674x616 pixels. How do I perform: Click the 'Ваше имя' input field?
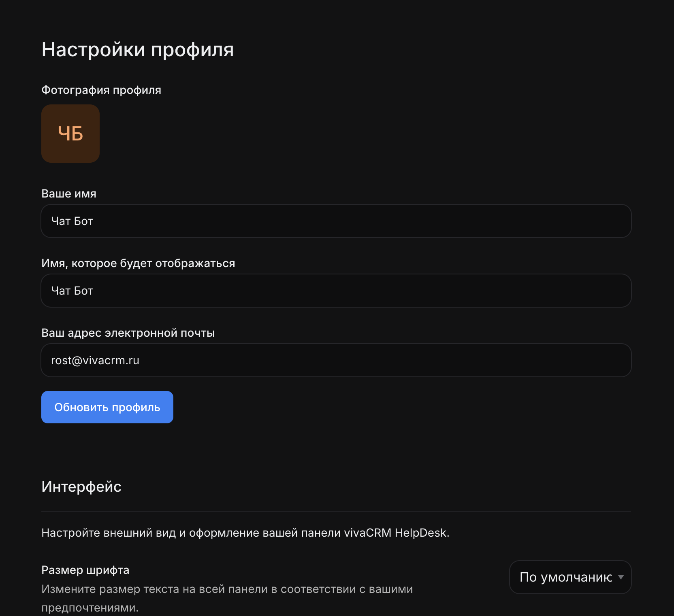(336, 221)
